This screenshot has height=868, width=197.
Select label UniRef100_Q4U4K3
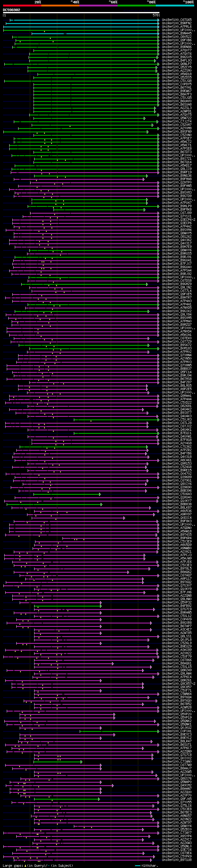177,416
